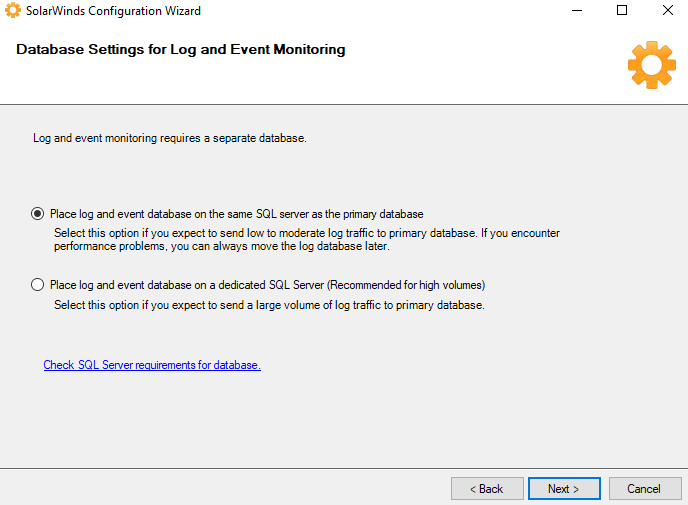Select the same SQL server radio button
This screenshot has width=688, height=505.
38,214
